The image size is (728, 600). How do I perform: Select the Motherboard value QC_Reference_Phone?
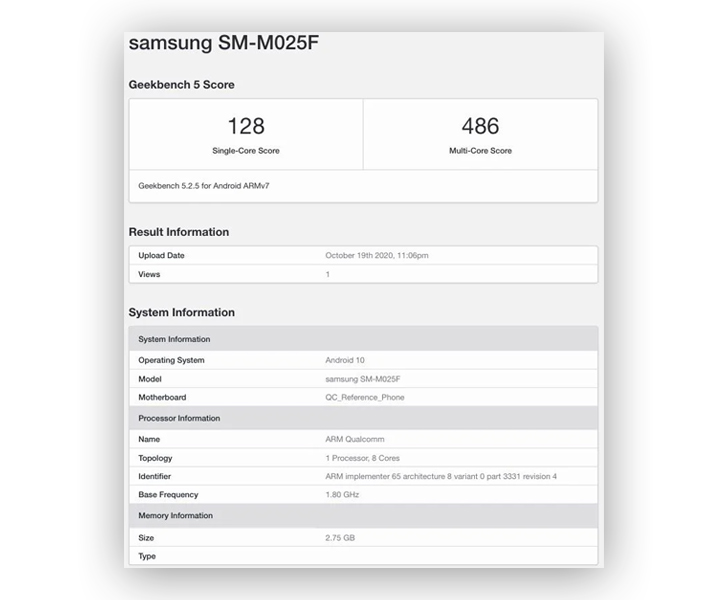click(365, 398)
